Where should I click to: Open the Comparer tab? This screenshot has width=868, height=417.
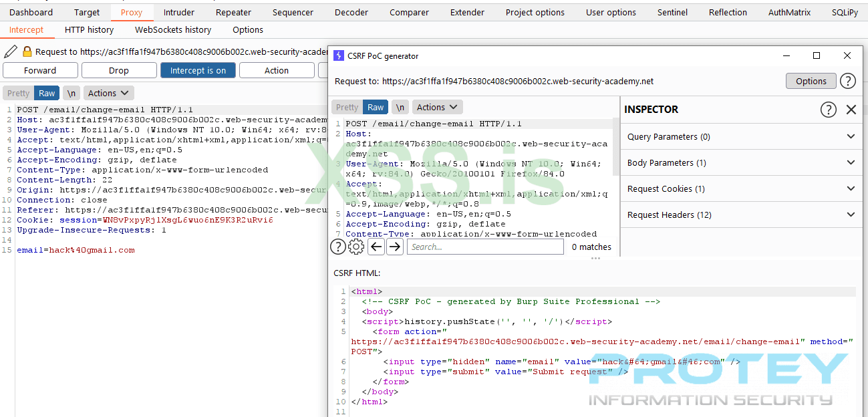[x=409, y=12]
